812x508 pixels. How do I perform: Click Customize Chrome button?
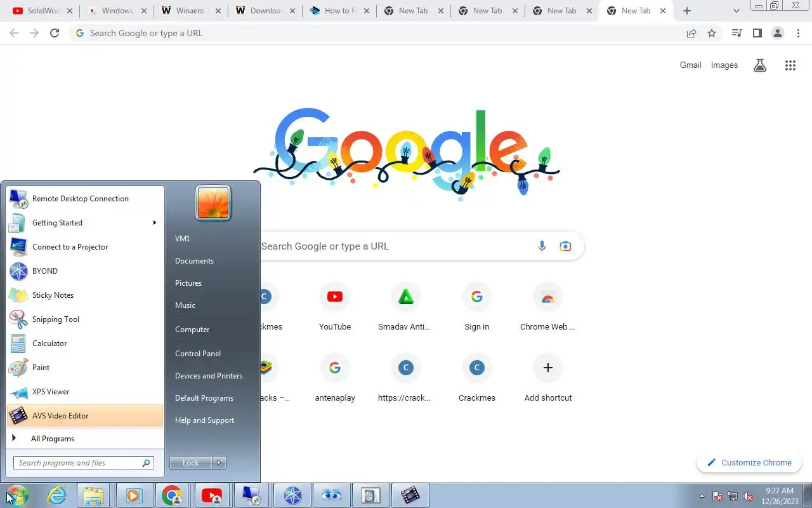pyautogui.click(x=749, y=463)
